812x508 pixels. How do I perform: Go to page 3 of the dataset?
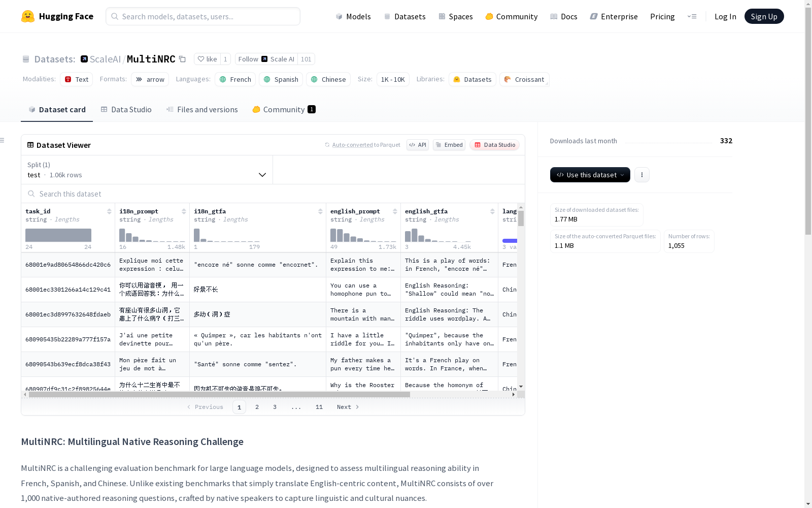(x=275, y=407)
